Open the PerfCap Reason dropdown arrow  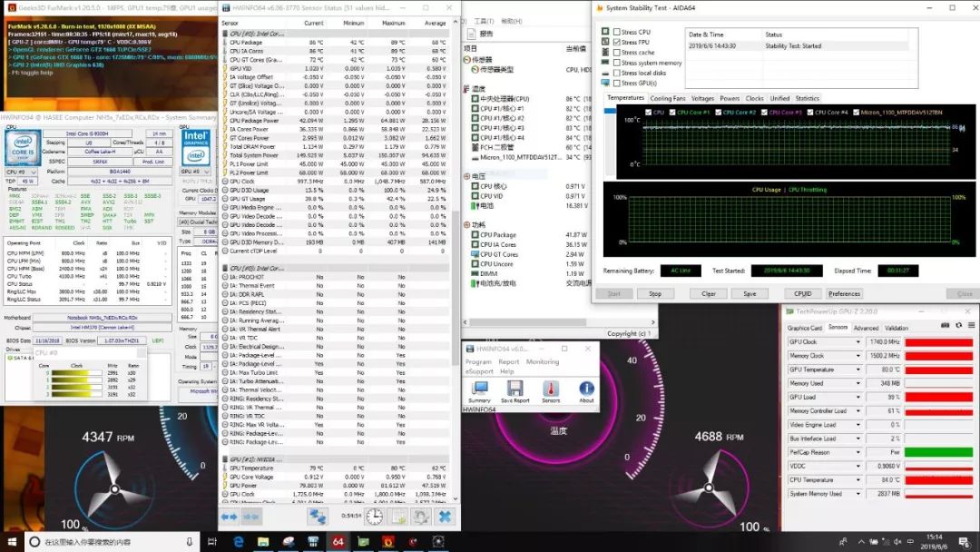[858, 452]
